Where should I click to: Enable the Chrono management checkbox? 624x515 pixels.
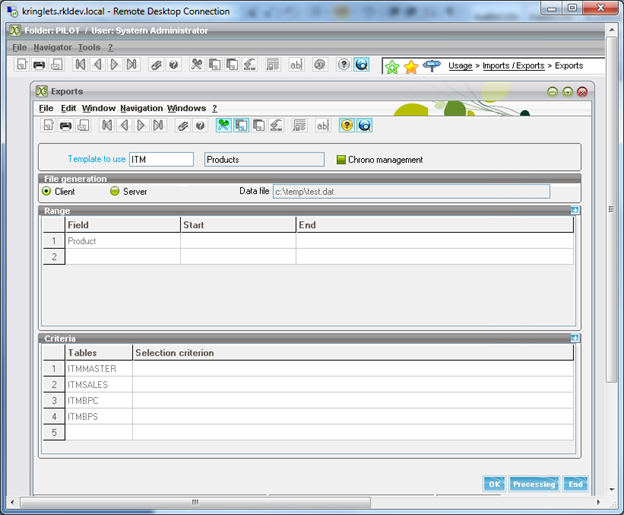(340, 159)
